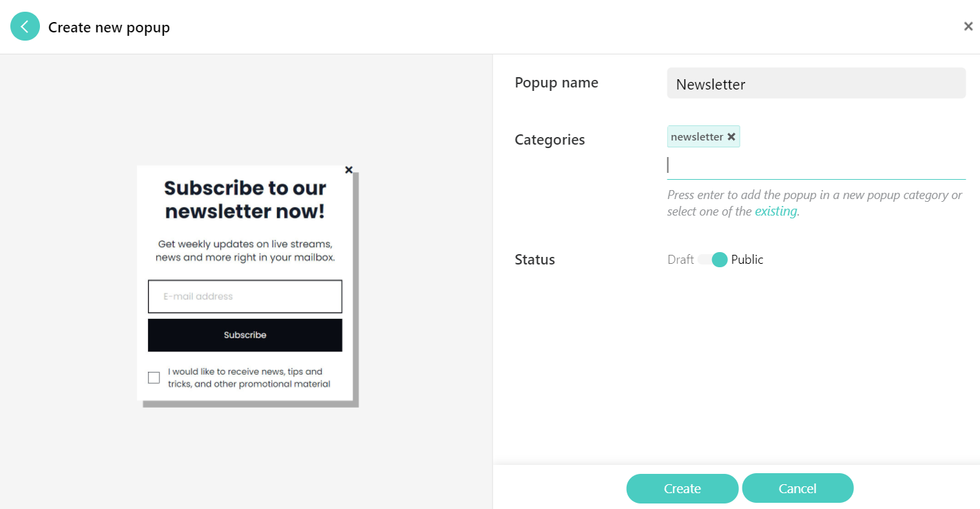
Task: Click the Create new popup title
Action: 108,27
